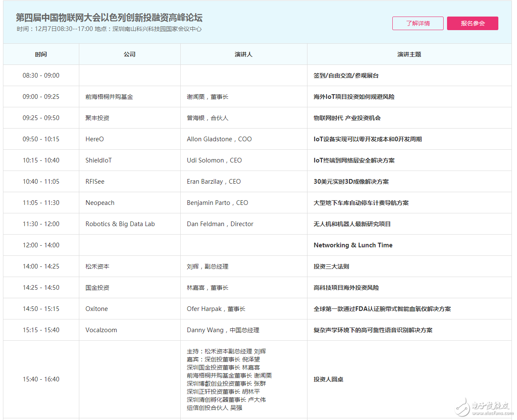
Task: Click the 前海梧桐并购基金 company cell
Action: coord(109,97)
